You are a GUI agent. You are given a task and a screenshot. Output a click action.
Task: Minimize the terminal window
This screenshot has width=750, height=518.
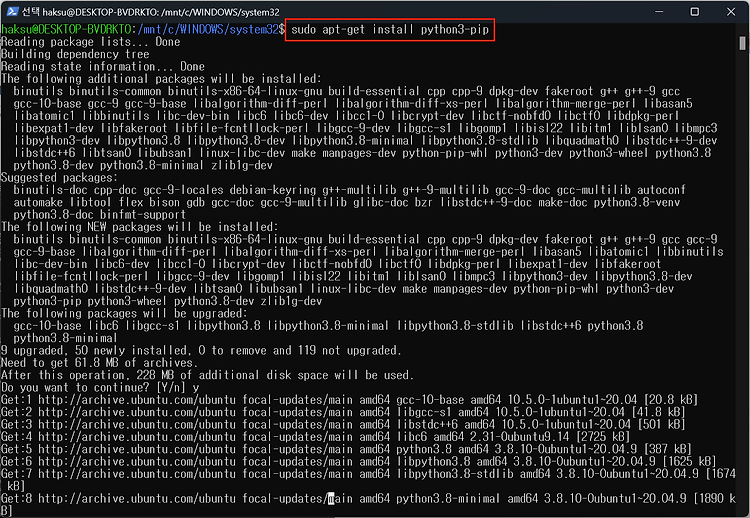coord(659,11)
